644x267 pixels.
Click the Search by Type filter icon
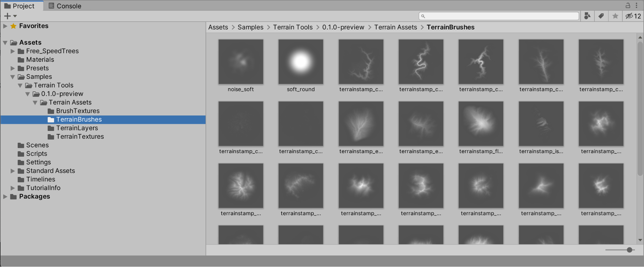pyautogui.click(x=587, y=16)
